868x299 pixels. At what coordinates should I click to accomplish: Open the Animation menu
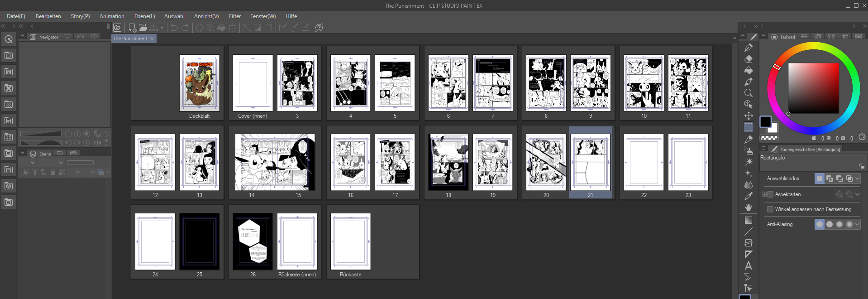[x=112, y=16]
